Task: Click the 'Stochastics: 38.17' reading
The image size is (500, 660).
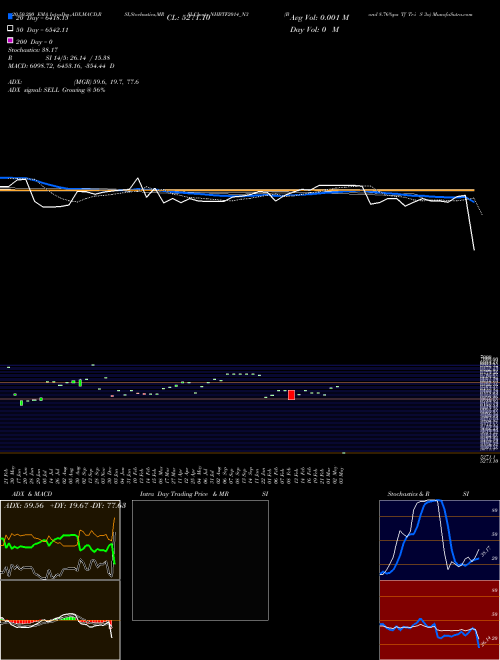Action: 33,50
